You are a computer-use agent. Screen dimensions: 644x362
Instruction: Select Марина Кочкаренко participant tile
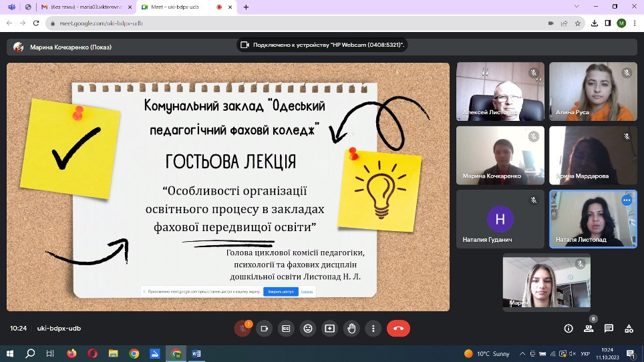500,155
